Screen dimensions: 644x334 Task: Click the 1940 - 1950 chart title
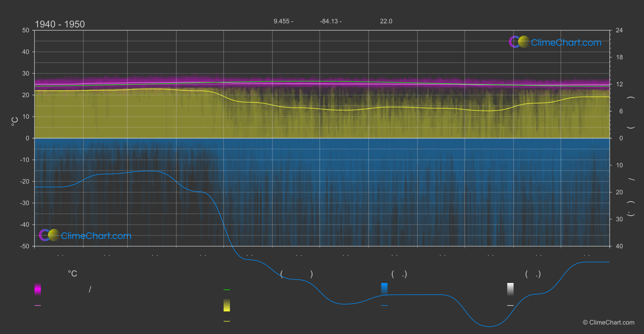click(60, 24)
